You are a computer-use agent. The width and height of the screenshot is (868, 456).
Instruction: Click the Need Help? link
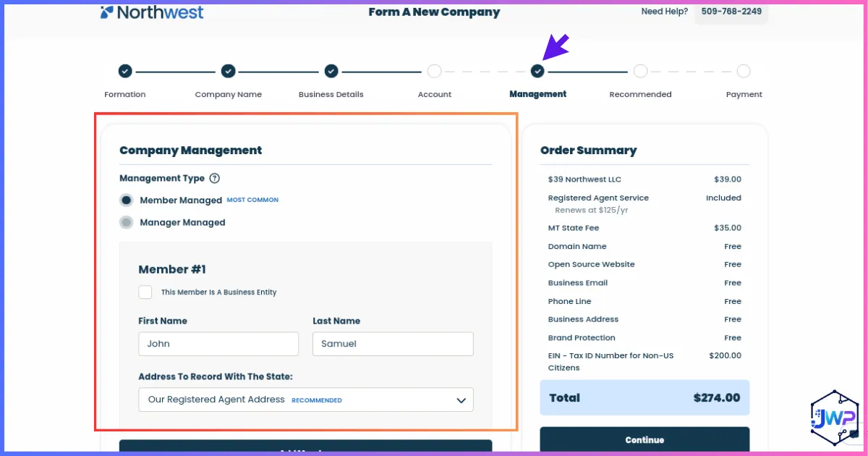coord(665,12)
